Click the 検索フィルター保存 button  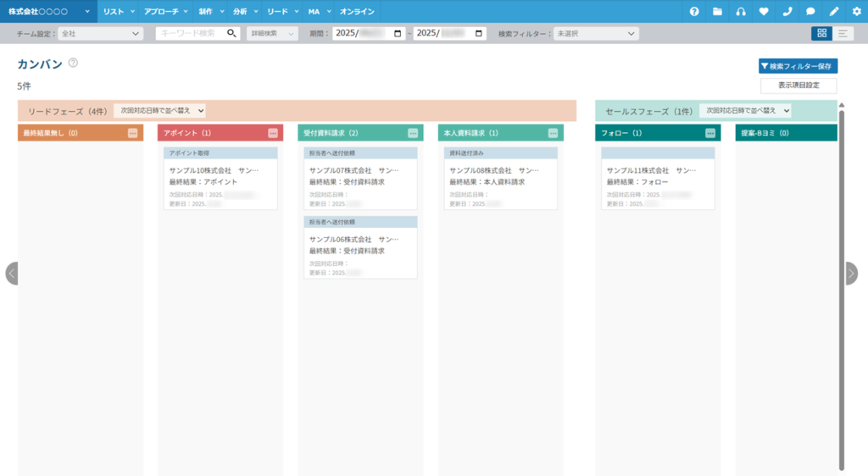[798, 66]
